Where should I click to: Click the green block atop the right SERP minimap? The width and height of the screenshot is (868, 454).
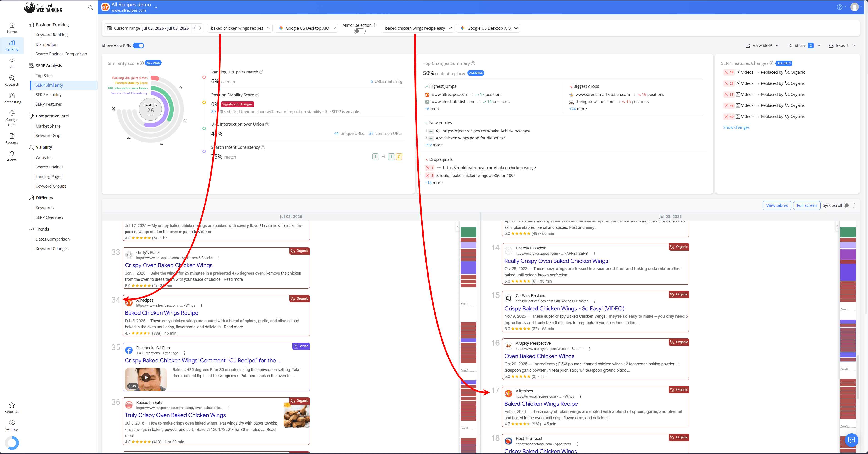pyautogui.click(x=848, y=232)
